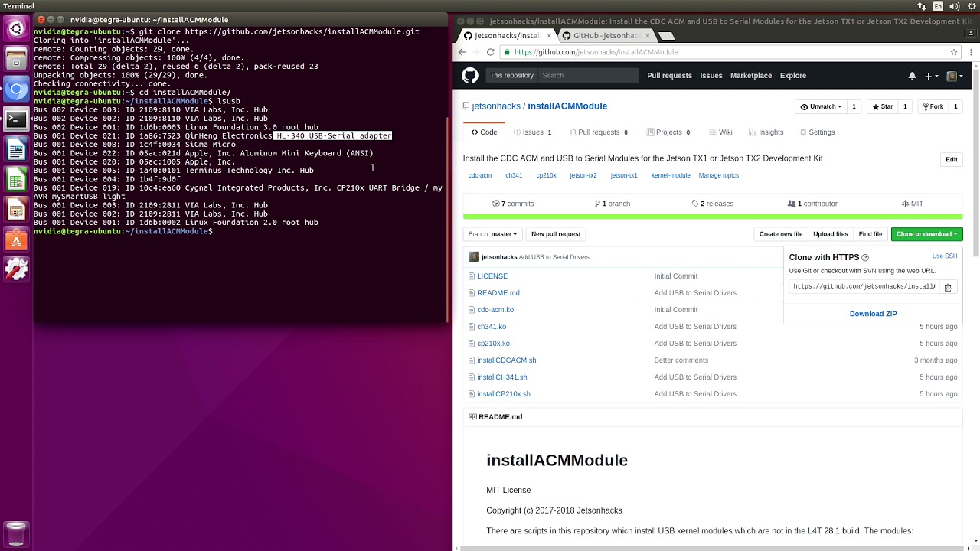The height and width of the screenshot is (551, 980).
Task: Open the Chromium three-dot menu
Action: pyautogui.click(x=971, y=52)
